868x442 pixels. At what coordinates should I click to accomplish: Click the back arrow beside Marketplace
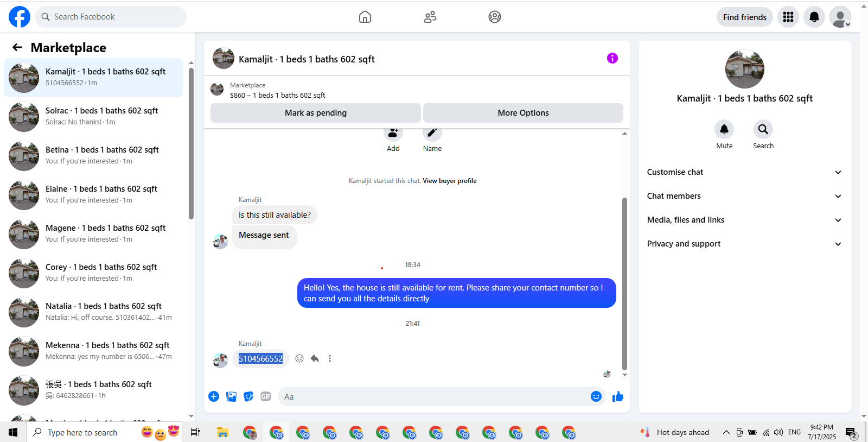[x=17, y=48]
